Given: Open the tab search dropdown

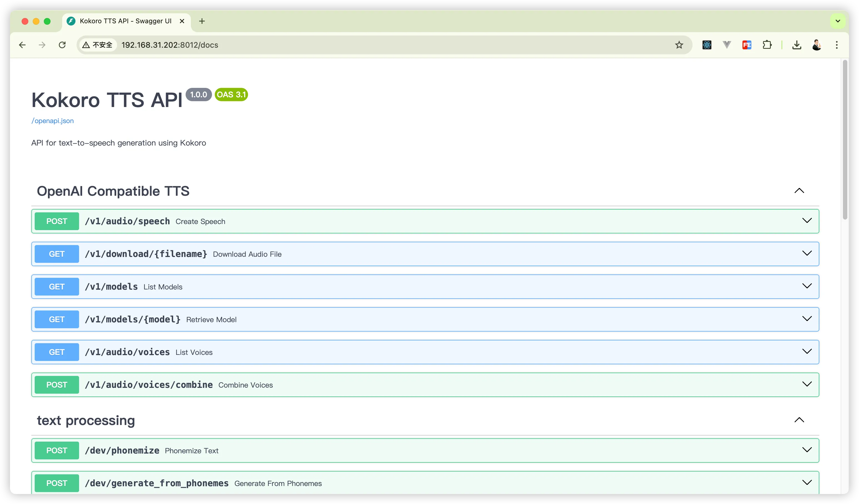Looking at the screenshot, I should click(x=838, y=21).
